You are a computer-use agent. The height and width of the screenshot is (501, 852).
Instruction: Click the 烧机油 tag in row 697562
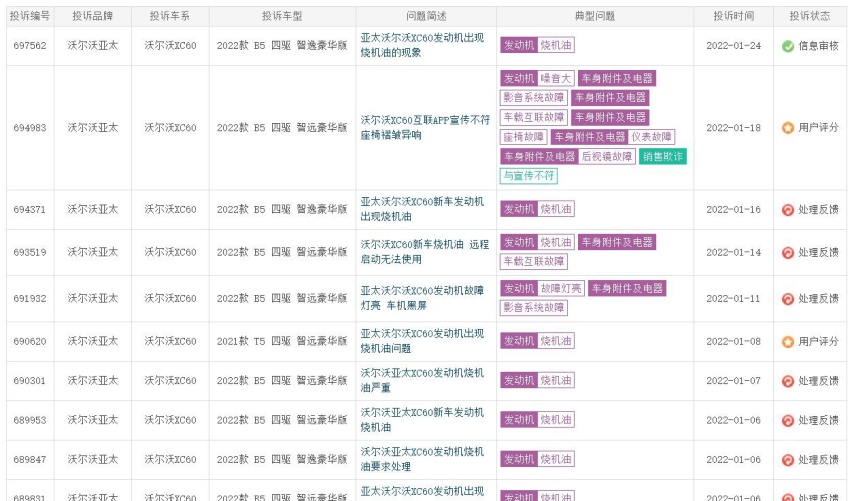[556, 45]
